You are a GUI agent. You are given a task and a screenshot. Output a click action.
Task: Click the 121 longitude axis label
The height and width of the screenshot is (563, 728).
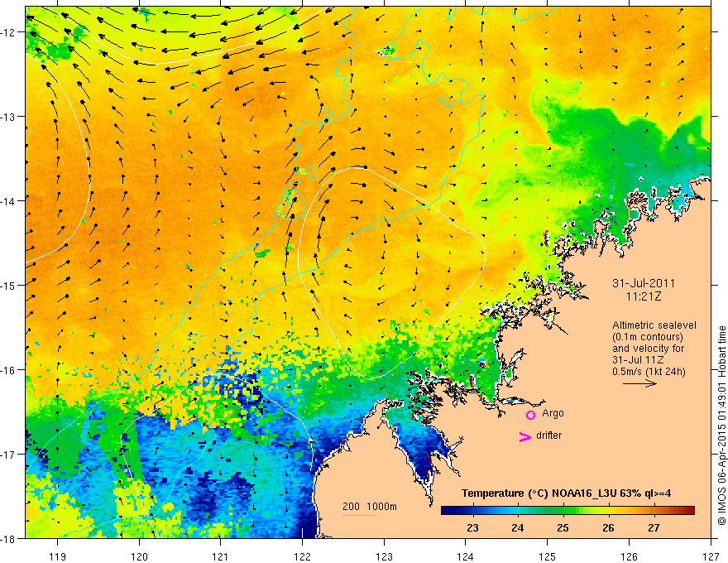(221, 556)
